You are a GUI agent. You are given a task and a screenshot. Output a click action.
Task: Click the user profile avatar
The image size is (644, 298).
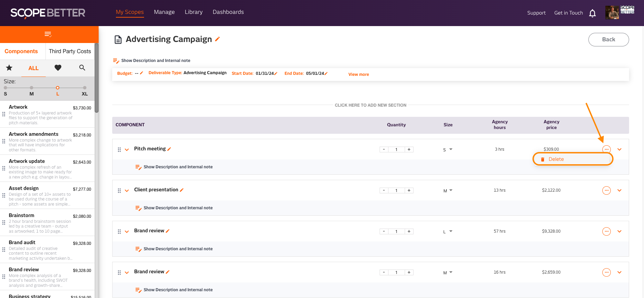(612, 13)
